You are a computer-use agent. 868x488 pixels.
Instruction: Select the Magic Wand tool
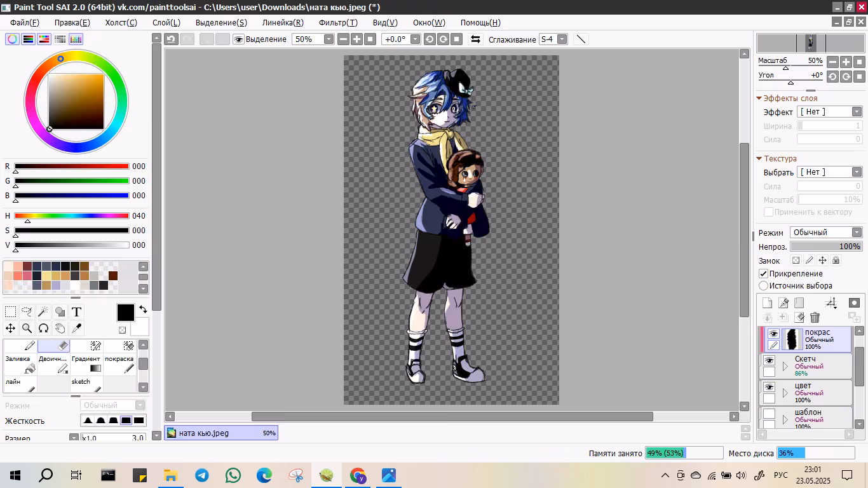43,311
